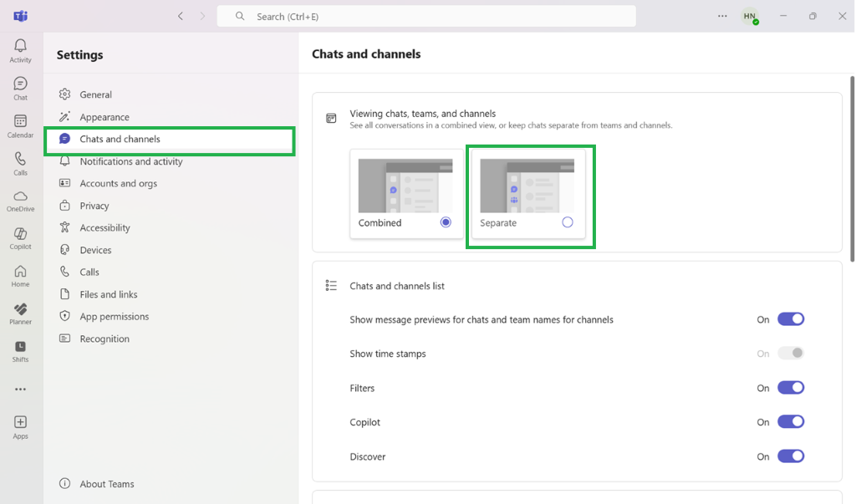This screenshot has height=504, width=856.
Task: Click the search magnifier icon
Action: [240, 17]
